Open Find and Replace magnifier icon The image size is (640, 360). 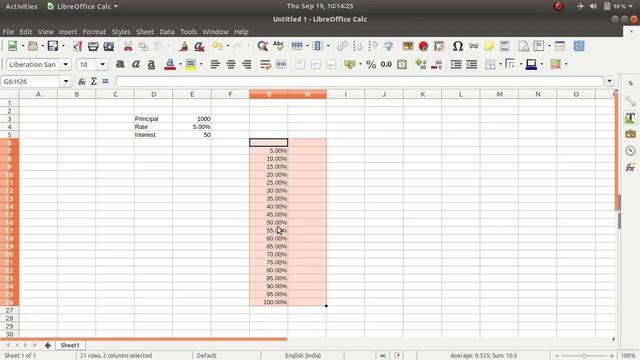coord(262,46)
